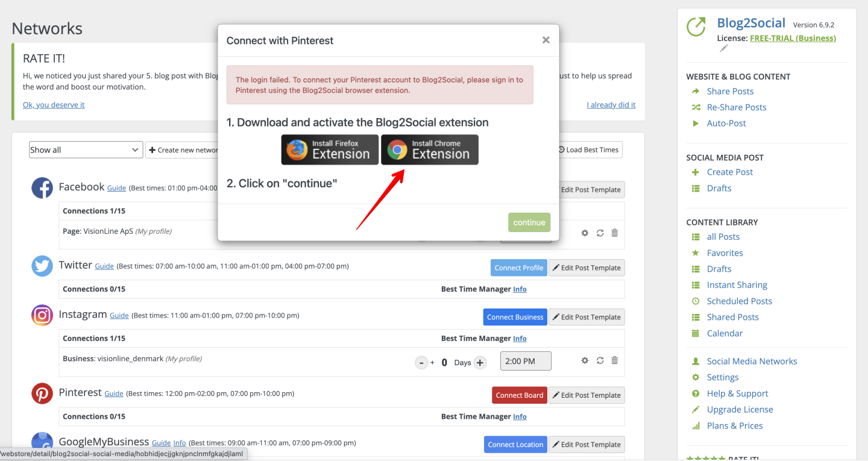Image resolution: width=868 pixels, height=461 pixels.
Task: Close the Connect with Pinterest dialog
Action: [x=546, y=40]
